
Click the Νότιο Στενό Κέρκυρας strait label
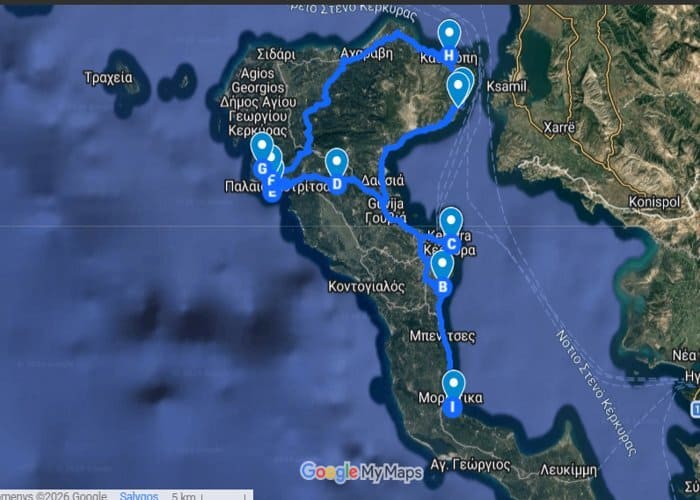[x=596, y=393]
